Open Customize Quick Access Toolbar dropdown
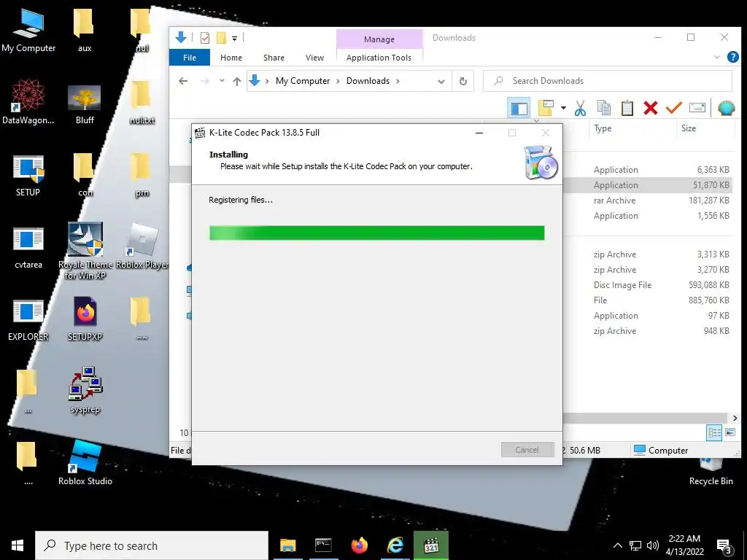This screenshot has height=560, width=747. coord(234,38)
